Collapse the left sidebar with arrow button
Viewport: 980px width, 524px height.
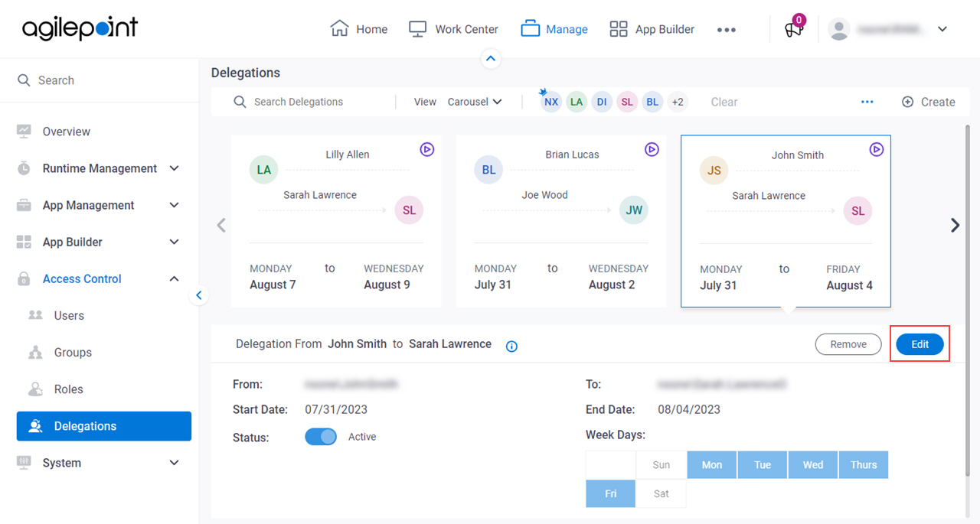coord(198,295)
